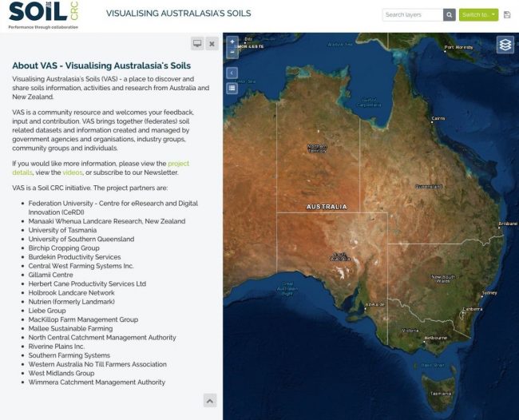
Task: Open the Switch to dropdown
Action: pyautogui.click(x=478, y=14)
